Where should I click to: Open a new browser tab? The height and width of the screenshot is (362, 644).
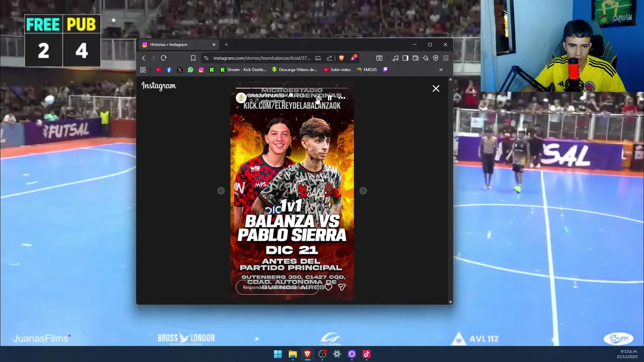pos(226,45)
